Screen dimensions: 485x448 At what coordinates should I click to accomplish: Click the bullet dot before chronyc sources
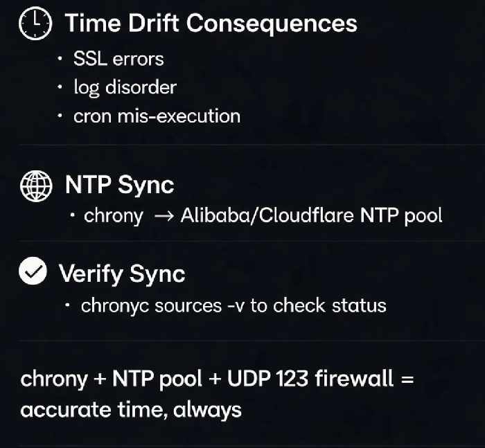click(x=67, y=305)
